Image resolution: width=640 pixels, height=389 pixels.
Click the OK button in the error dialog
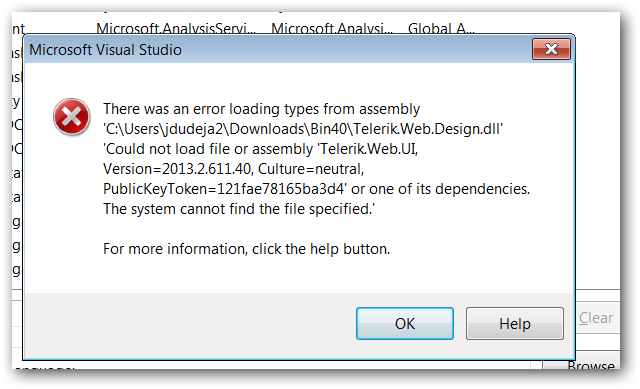pos(404,323)
